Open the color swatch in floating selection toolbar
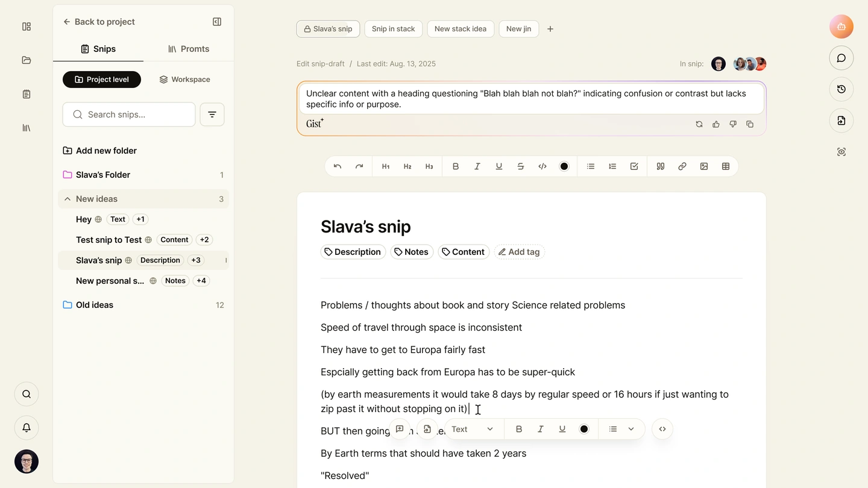Image resolution: width=868 pixels, height=488 pixels. point(584,429)
